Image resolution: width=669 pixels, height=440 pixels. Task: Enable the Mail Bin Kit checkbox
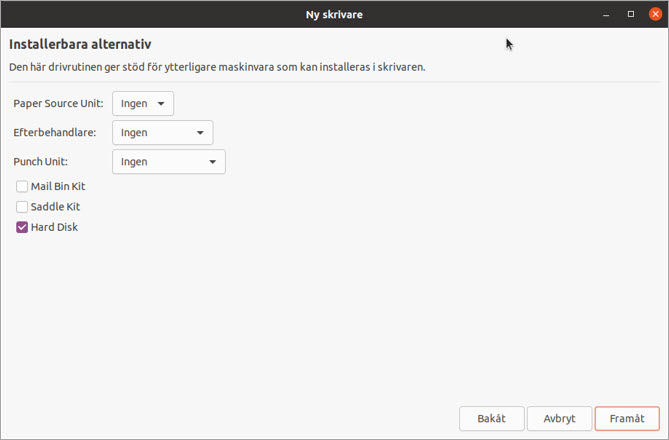click(22, 186)
